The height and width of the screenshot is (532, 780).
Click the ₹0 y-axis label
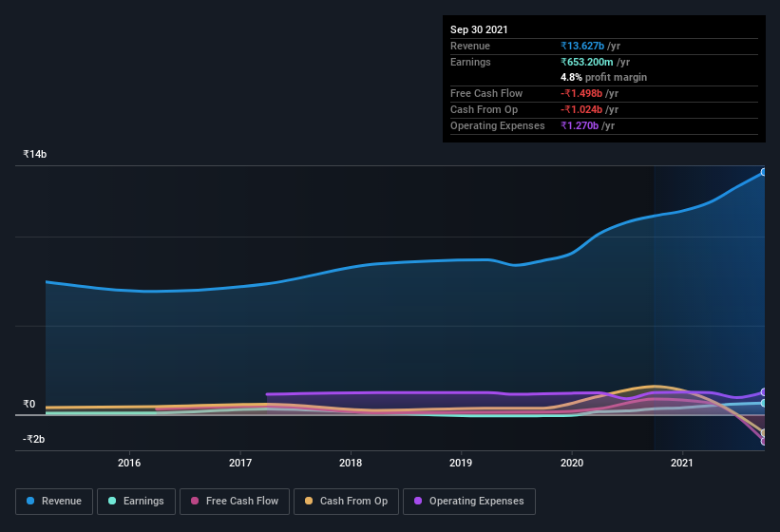(29, 404)
